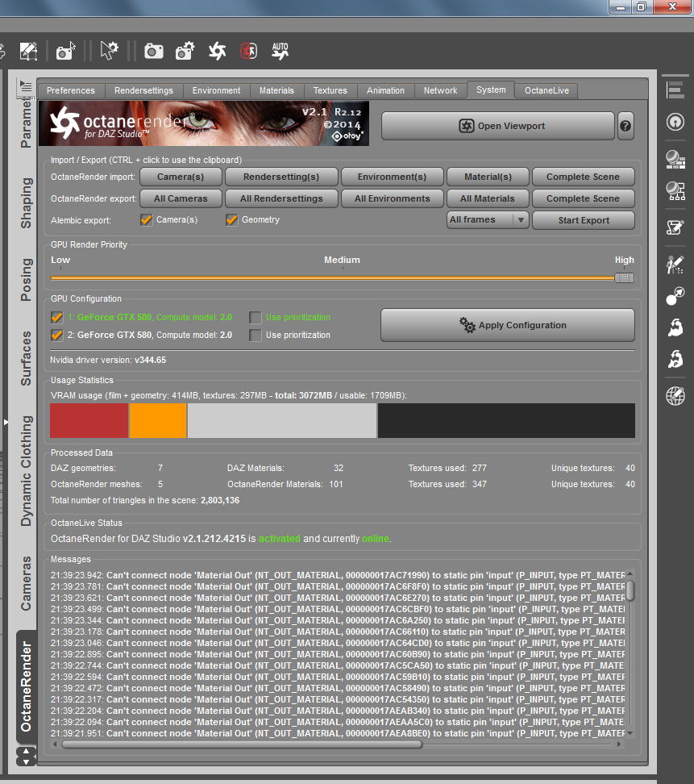
Task: Click the red VRAM usage bar segment
Action: pos(89,420)
